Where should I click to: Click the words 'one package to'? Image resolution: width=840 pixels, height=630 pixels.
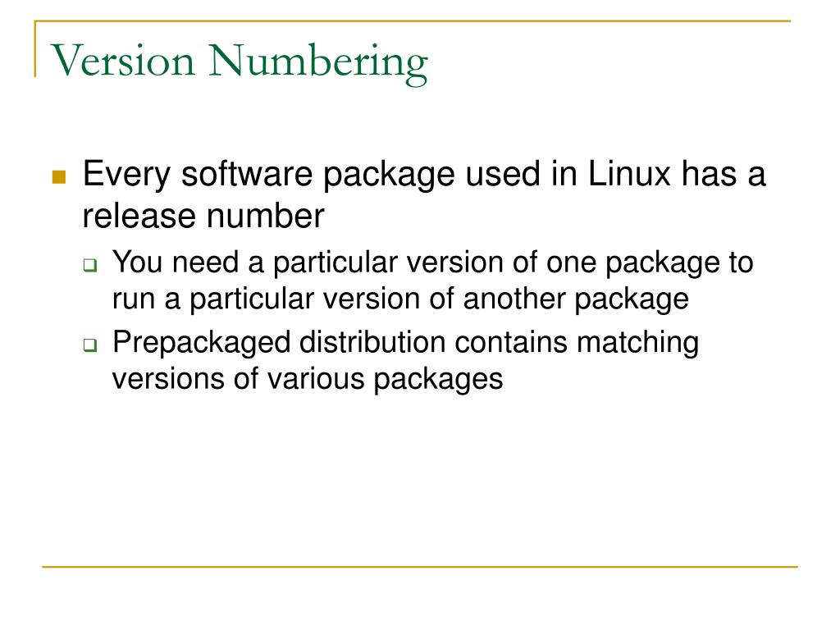pyautogui.click(x=650, y=264)
